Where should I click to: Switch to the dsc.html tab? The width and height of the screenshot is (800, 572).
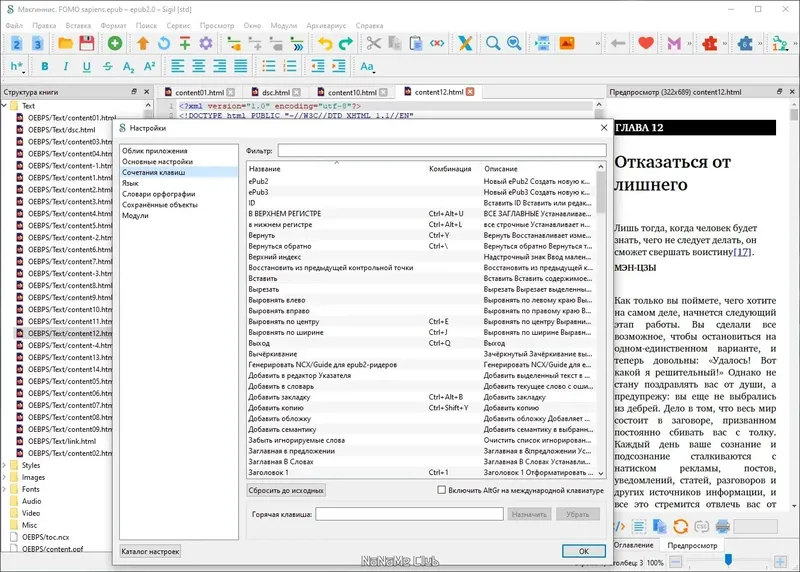[276, 92]
